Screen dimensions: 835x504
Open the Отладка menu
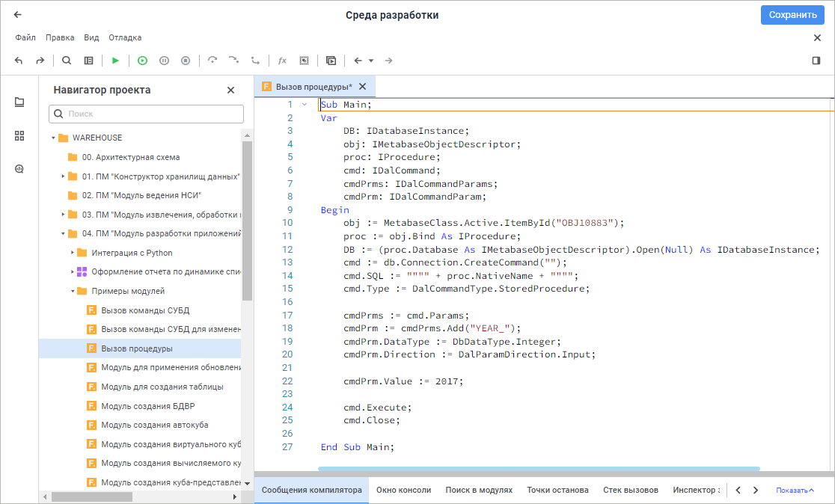(125, 37)
